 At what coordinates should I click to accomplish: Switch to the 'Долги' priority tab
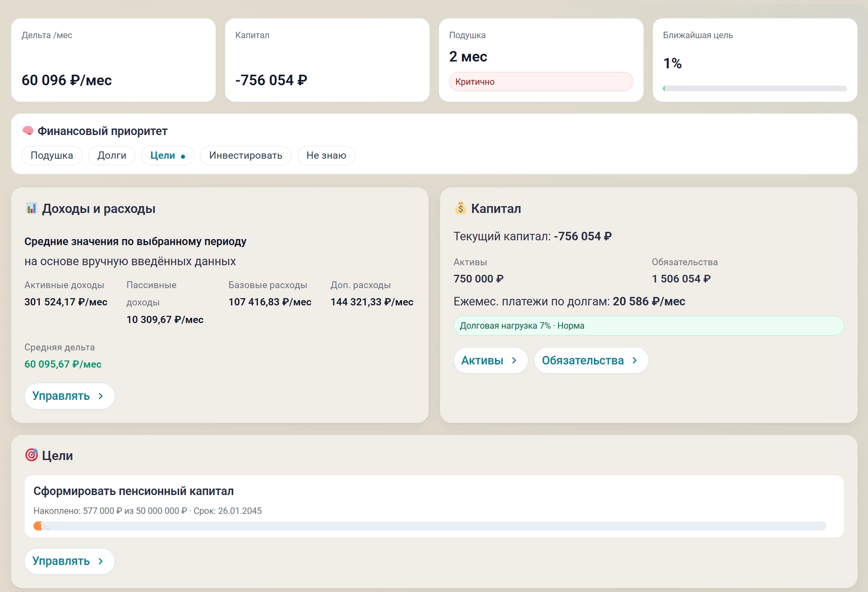tap(111, 155)
